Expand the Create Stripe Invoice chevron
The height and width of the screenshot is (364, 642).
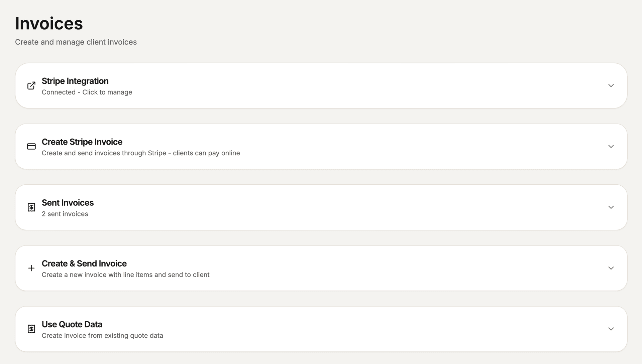[x=611, y=147]
